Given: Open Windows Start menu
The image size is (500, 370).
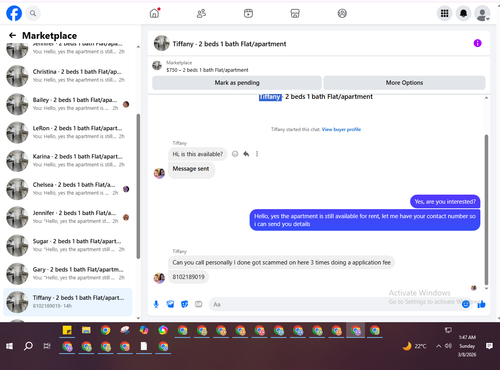Looking at the screenshot, I should [10, 346].
